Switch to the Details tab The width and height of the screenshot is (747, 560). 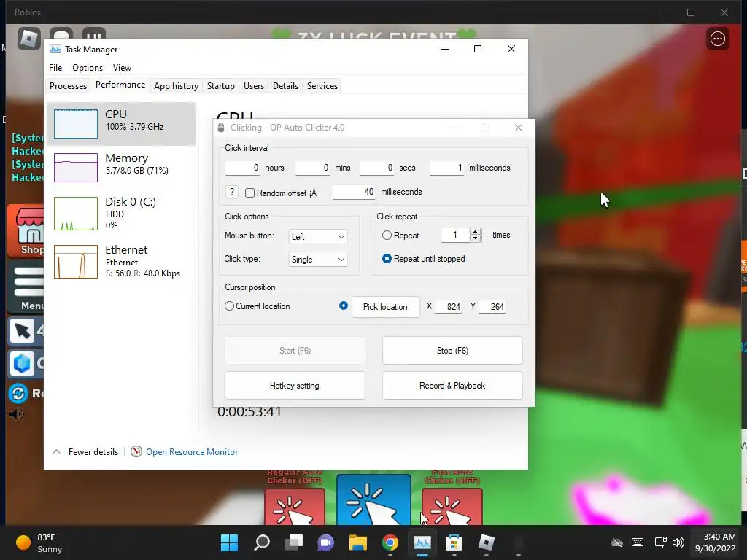285,86
